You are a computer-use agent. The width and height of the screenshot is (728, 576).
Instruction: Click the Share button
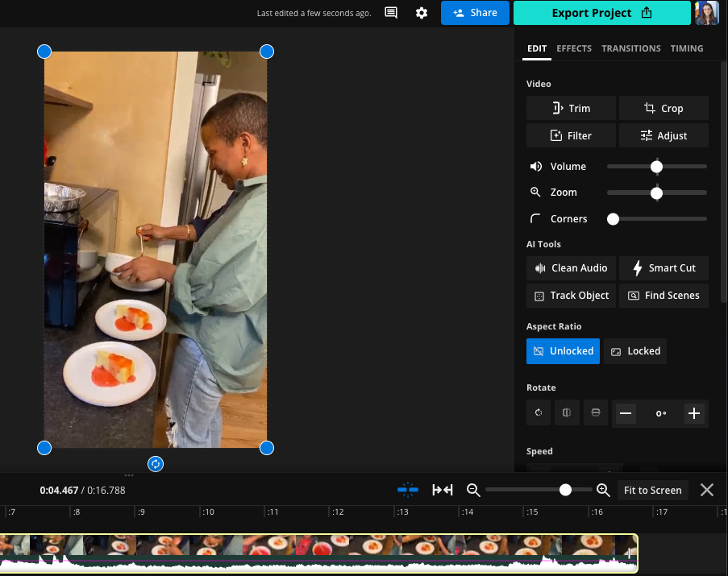[x=475, y=13]
